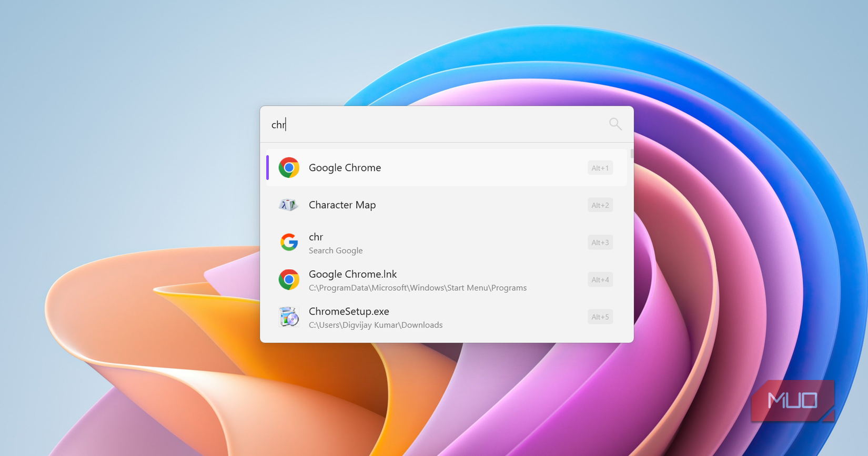Click the Alt+3 shortcut badge
This screenshot has height=456, width=868.
[600, 242]
